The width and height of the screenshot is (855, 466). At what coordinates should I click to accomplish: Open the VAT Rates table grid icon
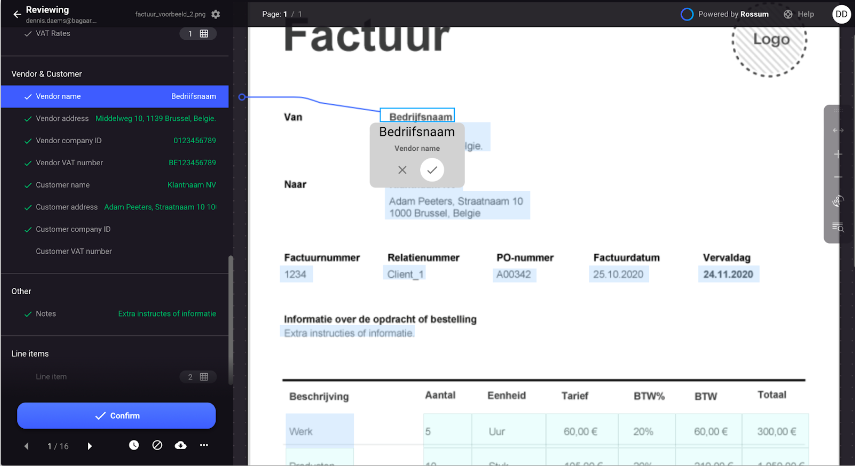pyautogui.click(x=204, y=34)
